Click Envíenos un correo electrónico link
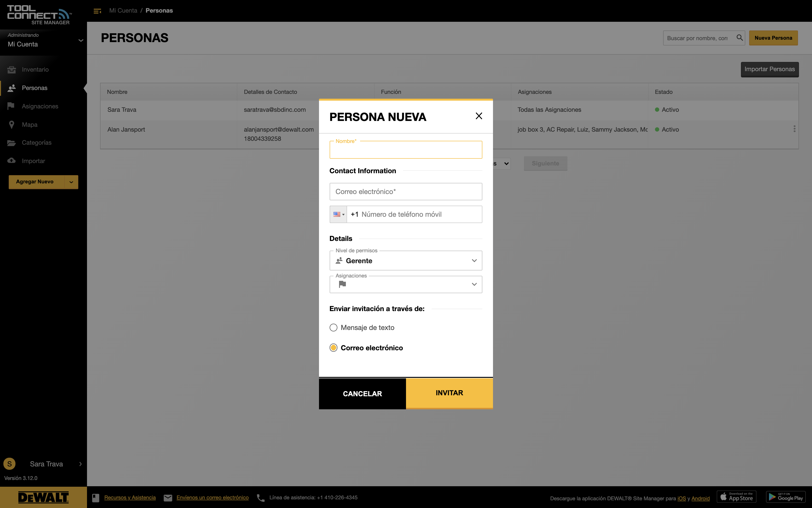The image size is (812, 508). 212,498
